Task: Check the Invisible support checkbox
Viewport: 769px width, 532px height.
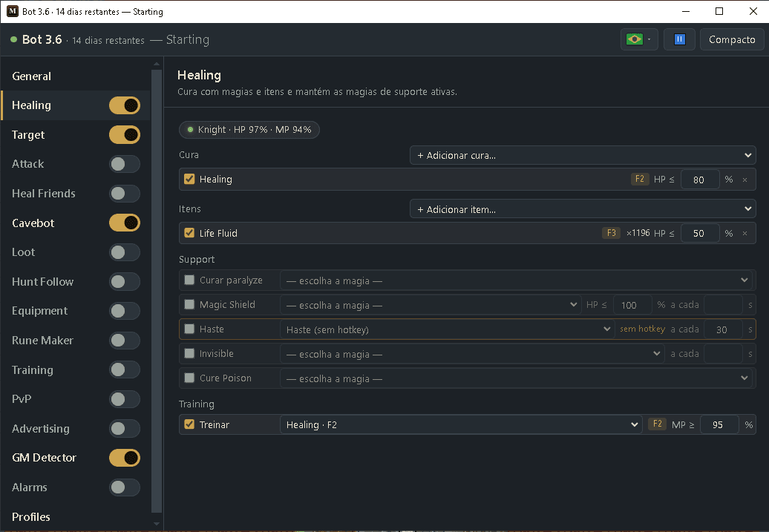Action: point(189,353)
